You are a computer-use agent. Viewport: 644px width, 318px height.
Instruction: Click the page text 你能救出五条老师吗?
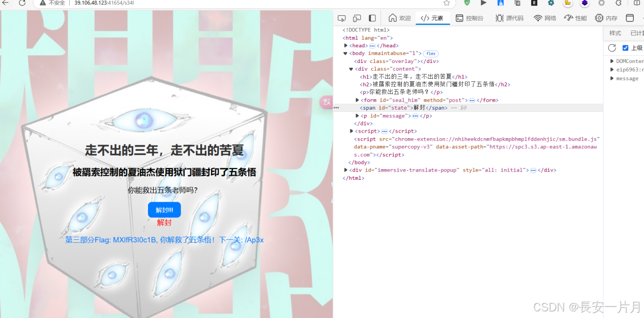click(162, 190)
